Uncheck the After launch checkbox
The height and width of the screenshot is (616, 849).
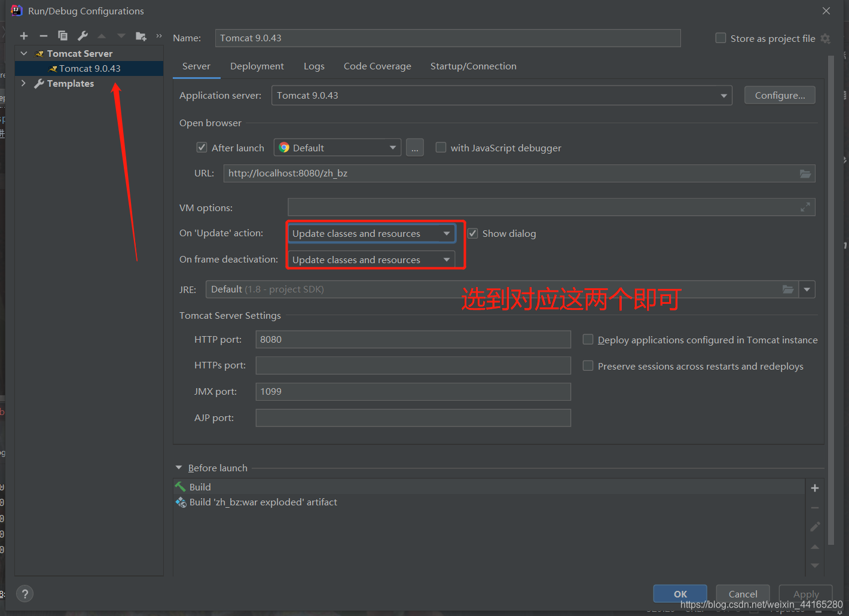(x=201, y=147)
